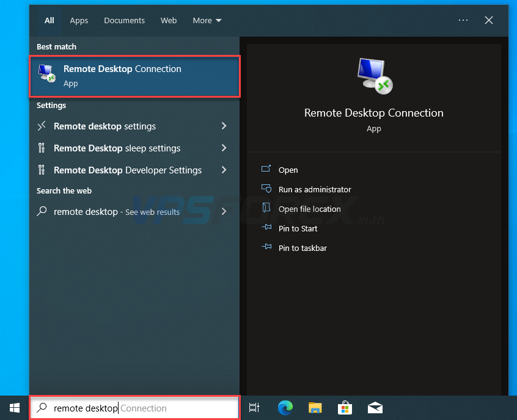Open the Mail app on taskbar
The height and width of the screenshot is (420, 517).
coord(375,408)
